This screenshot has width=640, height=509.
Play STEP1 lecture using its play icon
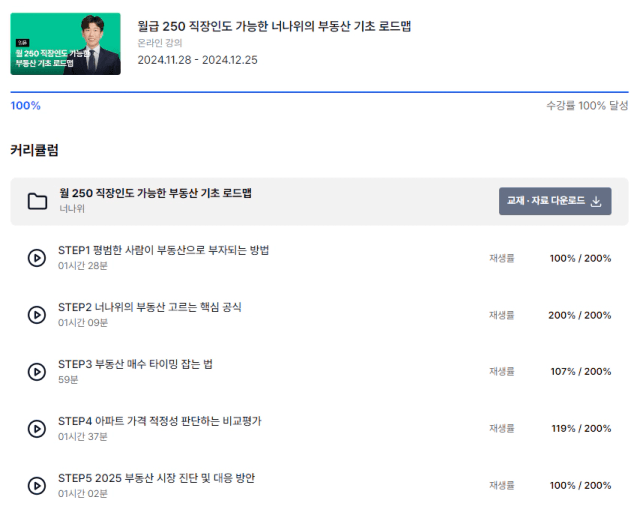(x=37, y=258)
